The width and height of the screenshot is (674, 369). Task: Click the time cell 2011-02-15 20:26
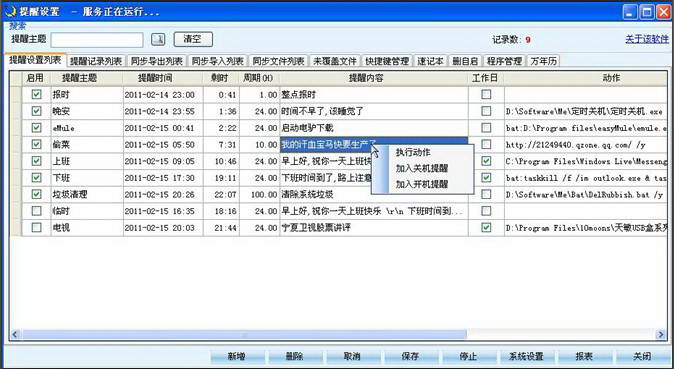point(163,194)
